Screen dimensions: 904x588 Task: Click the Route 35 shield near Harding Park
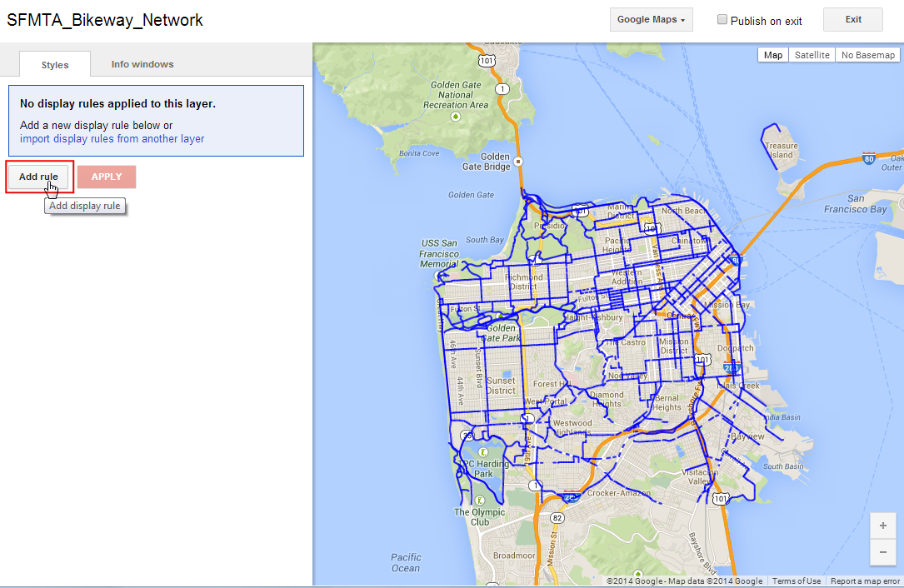coord(467,435)
